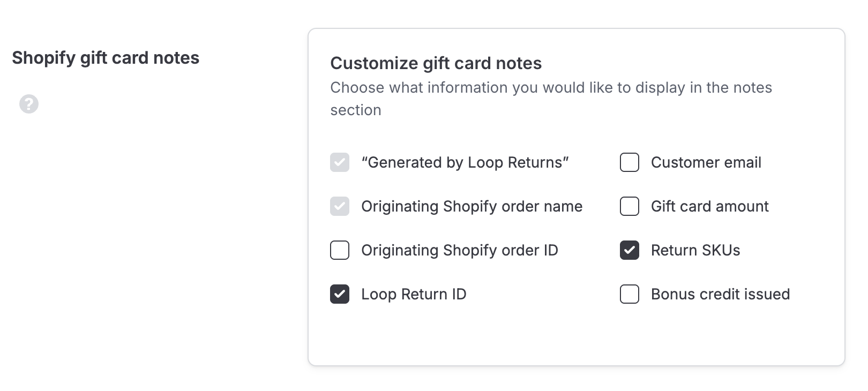Click the "Generated by Loop Returns" label
Image resolution: width=868 pixels, height=391 pixels.
click(x=465, y=162)
